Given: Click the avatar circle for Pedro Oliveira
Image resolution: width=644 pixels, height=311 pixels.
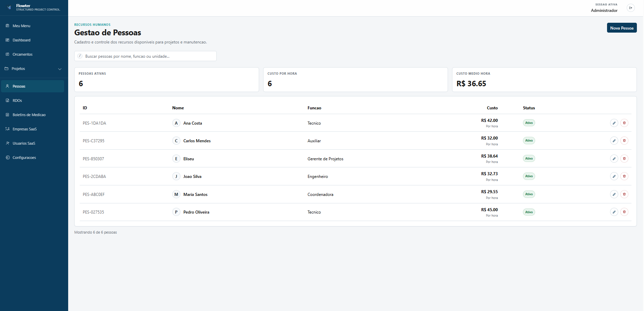Looking at the screenshot, I should point(176,212).
